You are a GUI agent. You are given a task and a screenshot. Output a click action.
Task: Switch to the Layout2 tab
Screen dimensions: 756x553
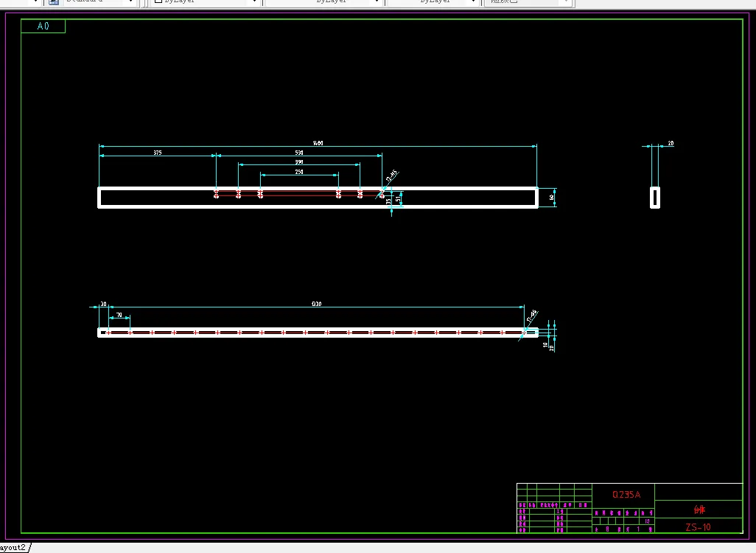tap(13, 548)
